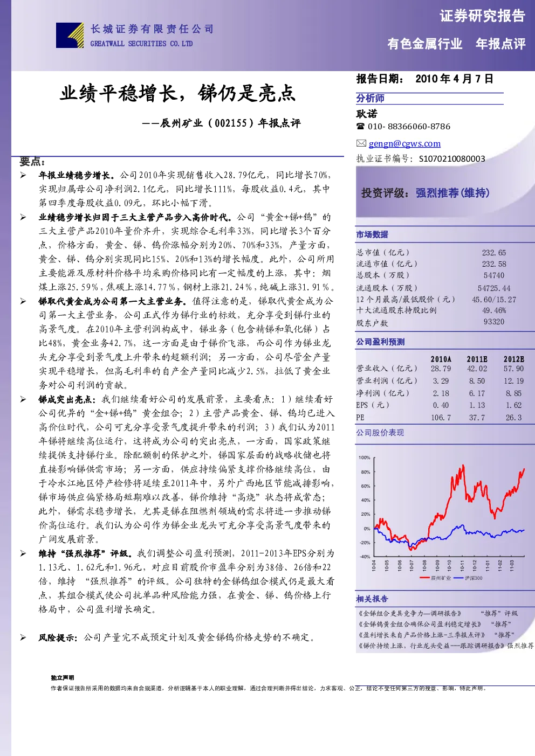535x756 pixels.
Task: Click the 要点 heading
Action: click(x=32, y=162)
